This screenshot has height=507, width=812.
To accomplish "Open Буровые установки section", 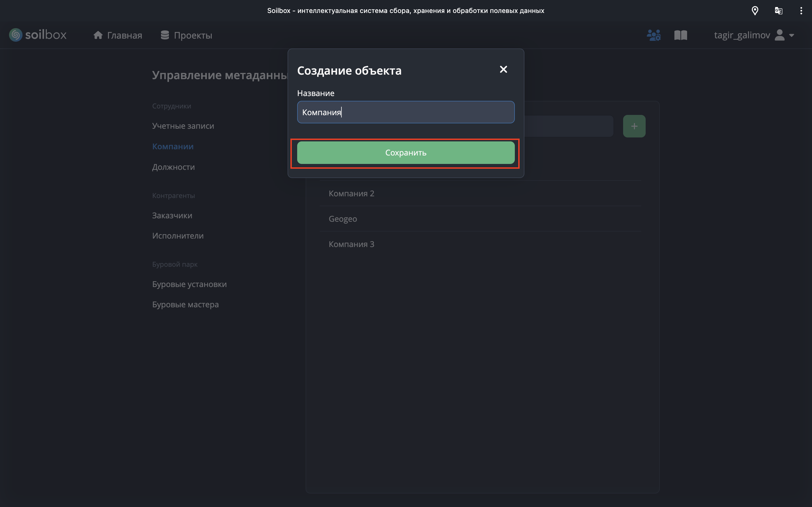I will (x=189, y=284).
